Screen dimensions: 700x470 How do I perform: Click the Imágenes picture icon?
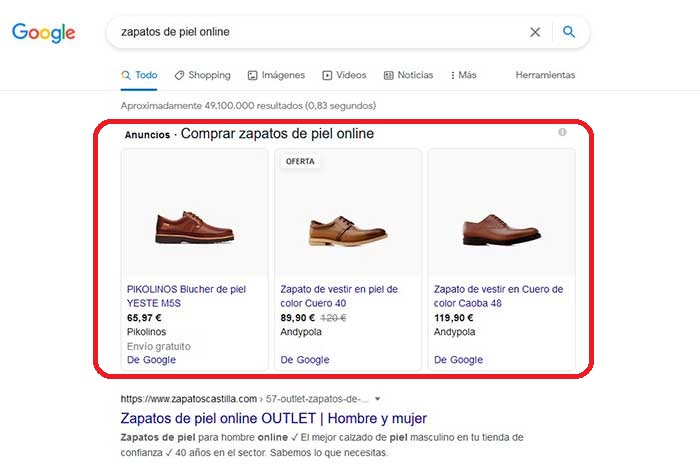[x=253, y=75]
